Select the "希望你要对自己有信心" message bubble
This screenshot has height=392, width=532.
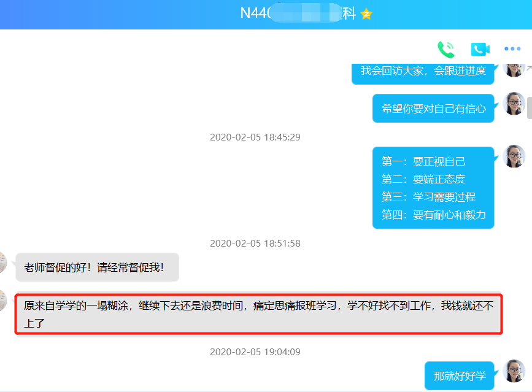[x=433, y=109]
